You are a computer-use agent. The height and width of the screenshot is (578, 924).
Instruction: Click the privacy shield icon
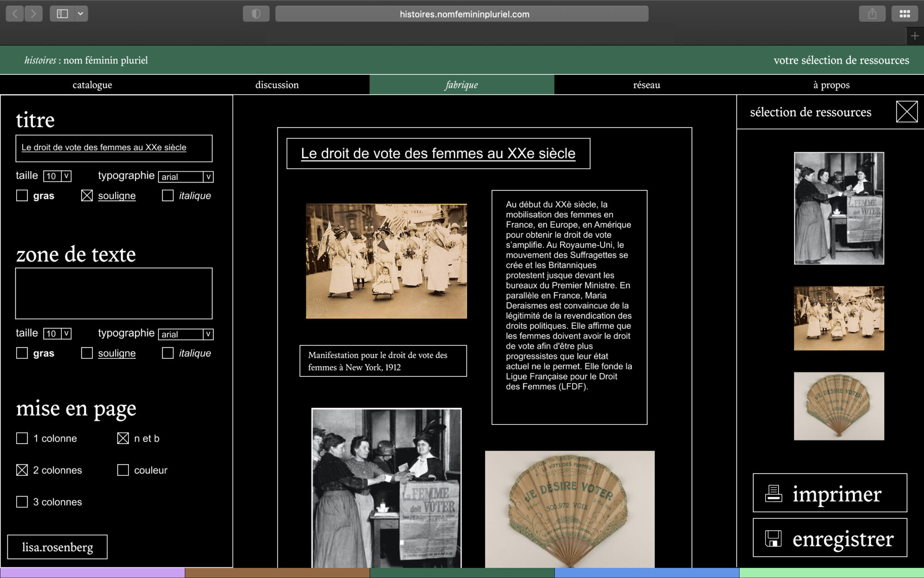coord(256,14)
